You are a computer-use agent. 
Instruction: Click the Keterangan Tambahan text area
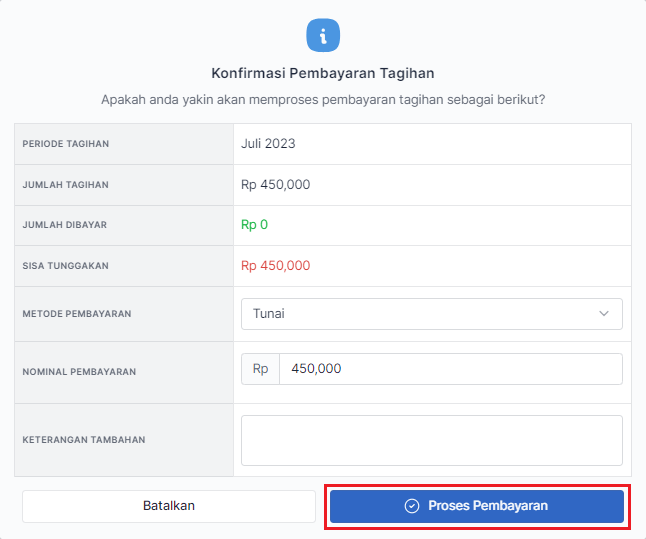click(x=431, y=440)
